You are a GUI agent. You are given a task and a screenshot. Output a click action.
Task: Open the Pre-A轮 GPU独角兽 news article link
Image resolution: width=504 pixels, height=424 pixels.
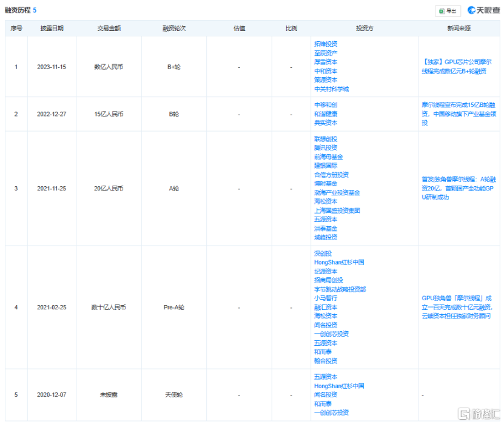[457, 307]
